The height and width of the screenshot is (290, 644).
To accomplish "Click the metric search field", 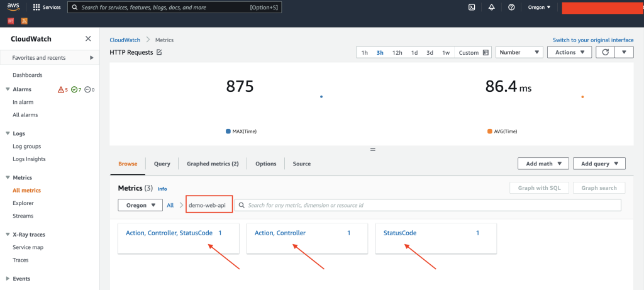I will point(428,205).
